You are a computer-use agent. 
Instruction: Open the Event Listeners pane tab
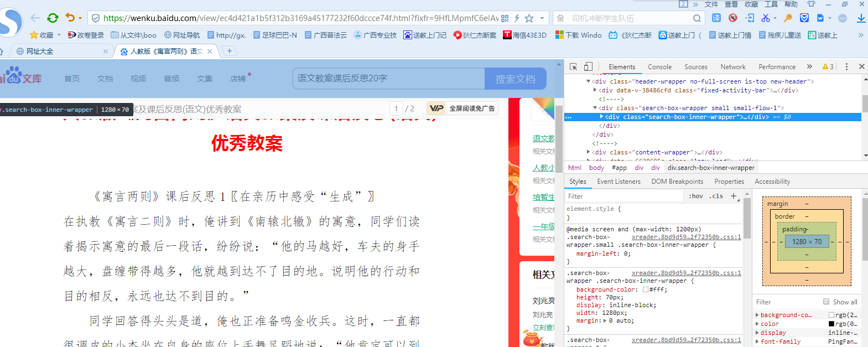click(x=618, y=182)
